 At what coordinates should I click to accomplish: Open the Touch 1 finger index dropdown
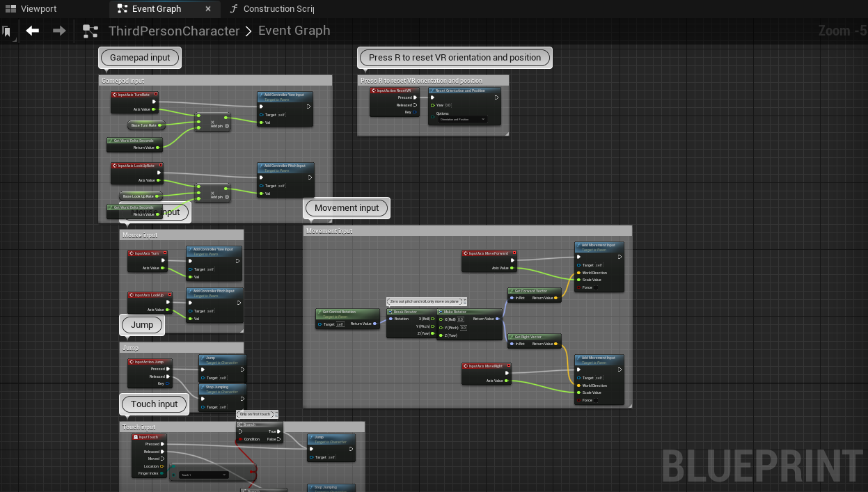point(203,475)
